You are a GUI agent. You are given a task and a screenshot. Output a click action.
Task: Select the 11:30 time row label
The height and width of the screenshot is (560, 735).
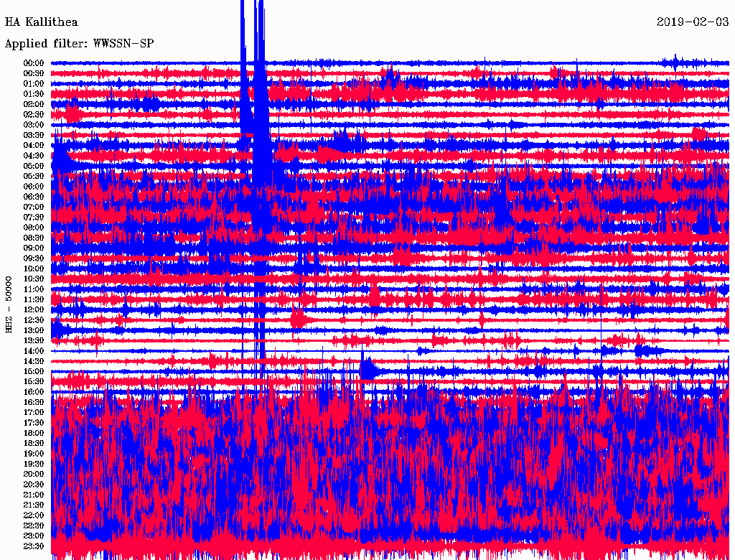click(x=34, y=299)
